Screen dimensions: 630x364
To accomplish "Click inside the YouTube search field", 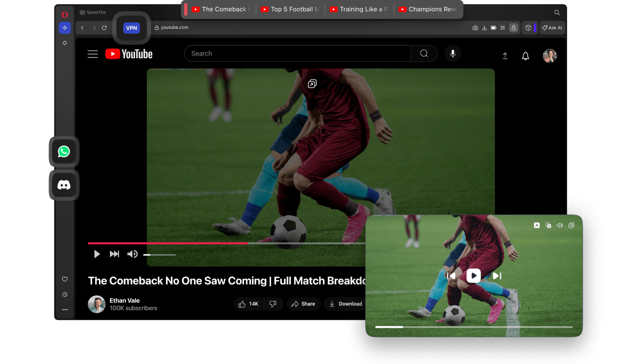I will coord(297,53).
